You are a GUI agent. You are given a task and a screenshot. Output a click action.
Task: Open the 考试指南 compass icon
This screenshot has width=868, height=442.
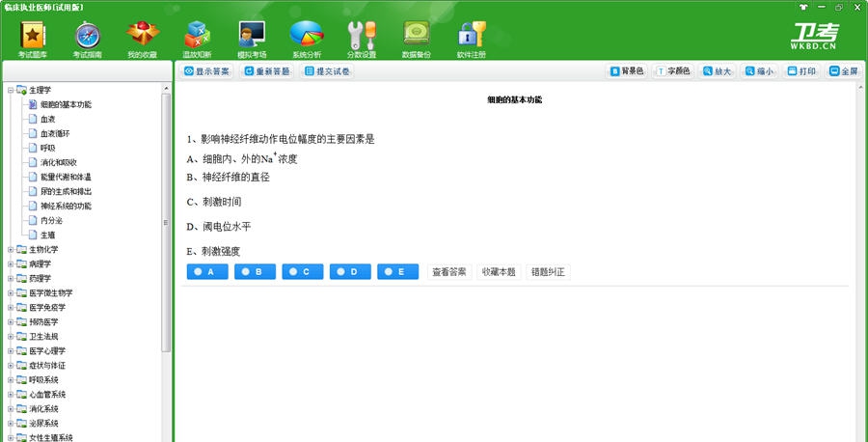tap(88, 40)
